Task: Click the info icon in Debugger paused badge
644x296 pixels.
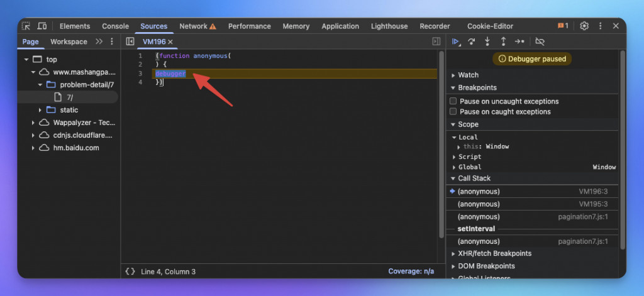Action: (x=502, y=59)
